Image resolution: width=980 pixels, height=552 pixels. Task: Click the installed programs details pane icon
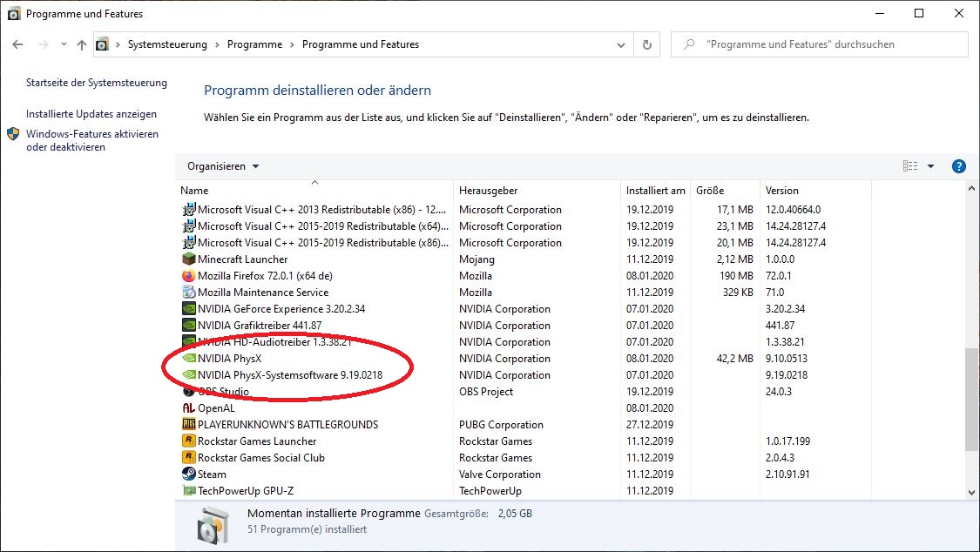pos(213,524)
